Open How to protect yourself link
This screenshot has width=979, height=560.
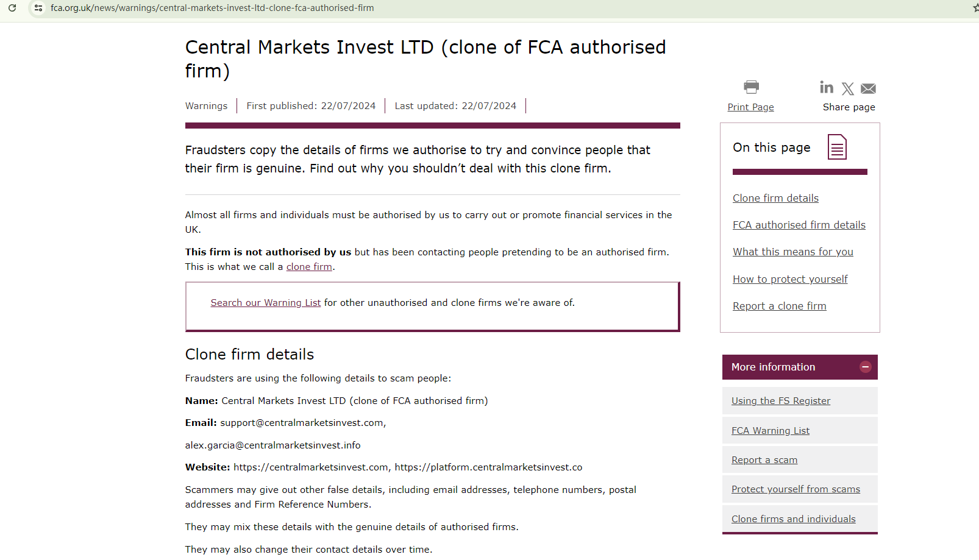pyautogui.click(x=790, y=279)
